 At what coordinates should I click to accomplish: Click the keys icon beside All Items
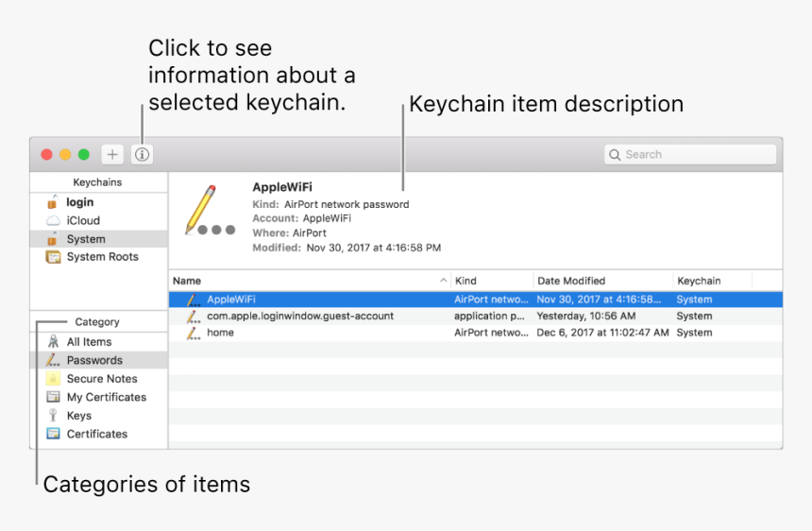53,341
